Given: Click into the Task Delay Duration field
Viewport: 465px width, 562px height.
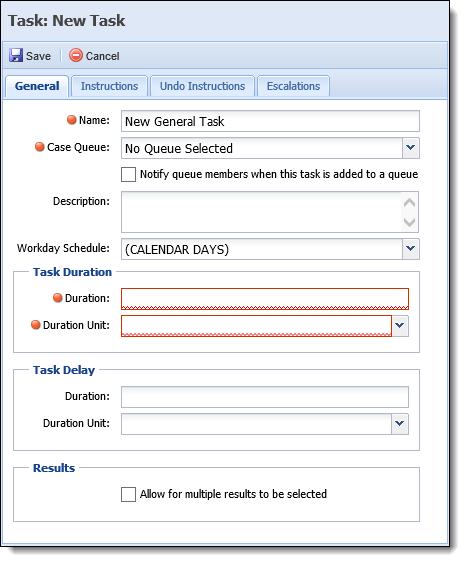Looking at the screenshot, I should click(x=265, y=397).
